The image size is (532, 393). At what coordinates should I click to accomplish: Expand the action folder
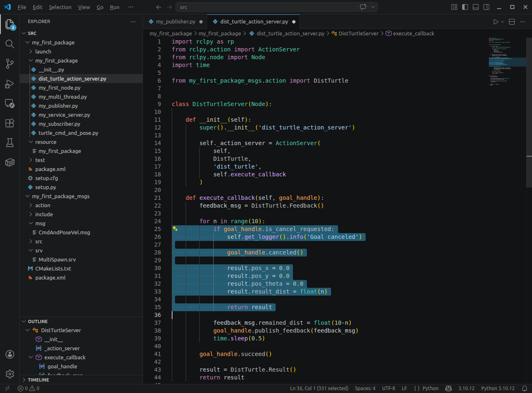point(81,205)
